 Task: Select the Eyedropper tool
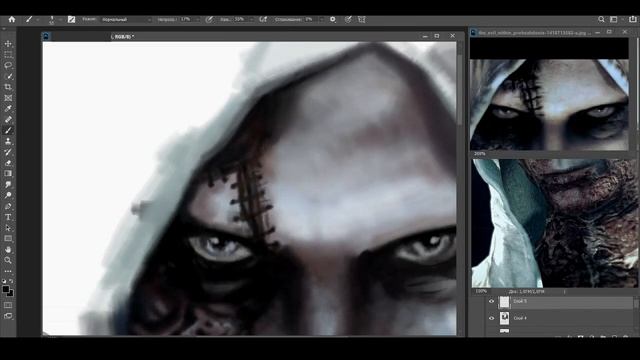(x=8, y=109)
